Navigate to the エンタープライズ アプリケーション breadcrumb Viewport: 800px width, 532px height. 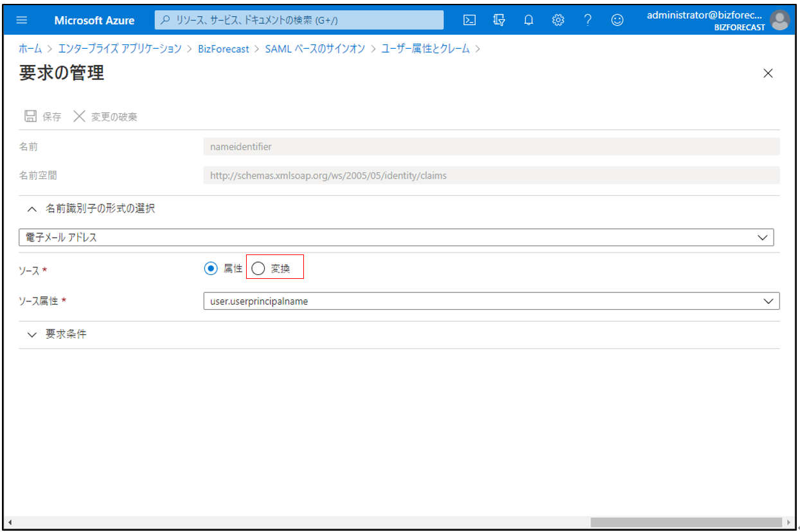click(120, 49)
